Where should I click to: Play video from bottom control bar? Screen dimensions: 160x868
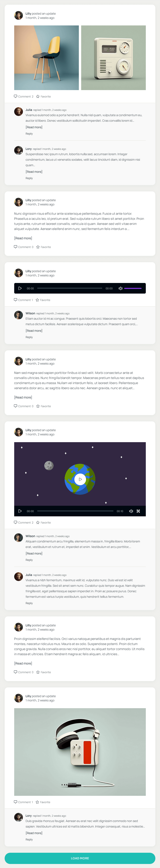[20, 511]
